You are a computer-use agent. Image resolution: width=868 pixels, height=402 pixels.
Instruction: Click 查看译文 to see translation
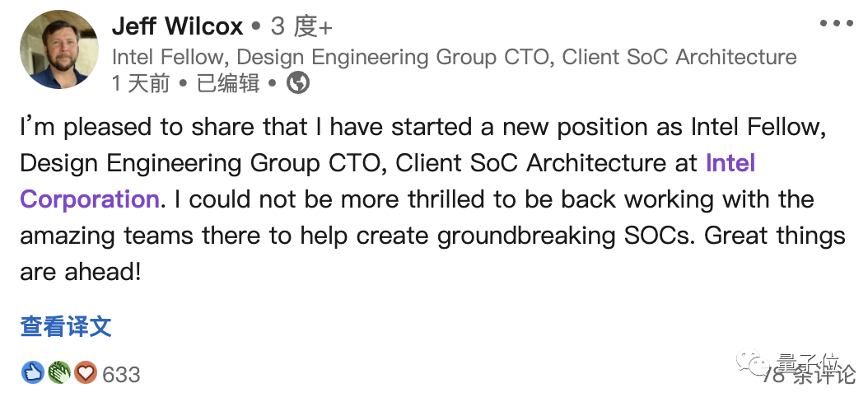coord(66,326)
